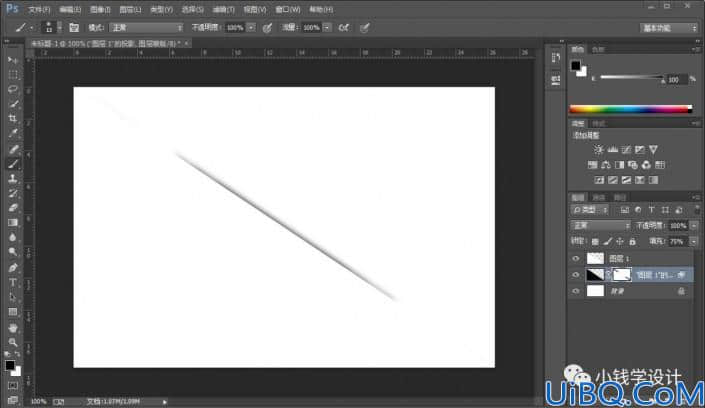Viewport: 705px width, 408px height.
Task: Select the Pen tool
Action: tap(13, 268)
